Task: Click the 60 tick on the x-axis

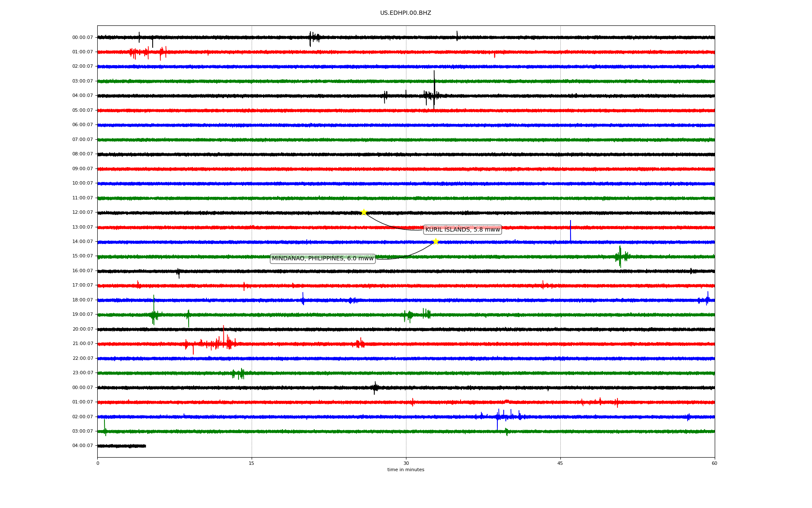Action: tap(714, 463)
